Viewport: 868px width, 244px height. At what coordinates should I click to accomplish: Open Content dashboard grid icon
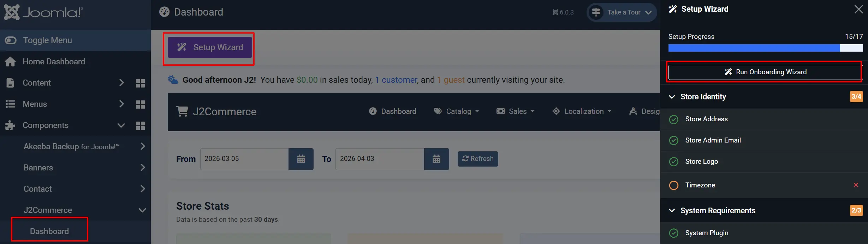coord(140,83)
